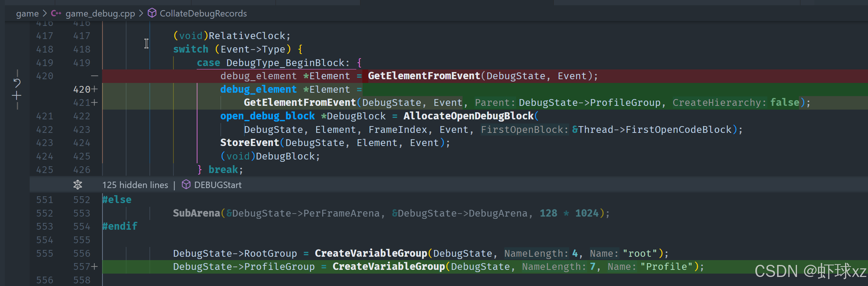Open the CollateDebugRecords breadcrumb symbol
The height and width of the screenshot is (286, 868).
tap(203, 14)
